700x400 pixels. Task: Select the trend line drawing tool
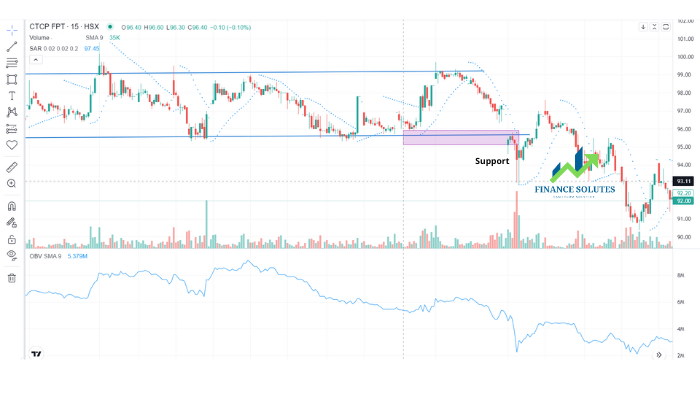(12, 46)
